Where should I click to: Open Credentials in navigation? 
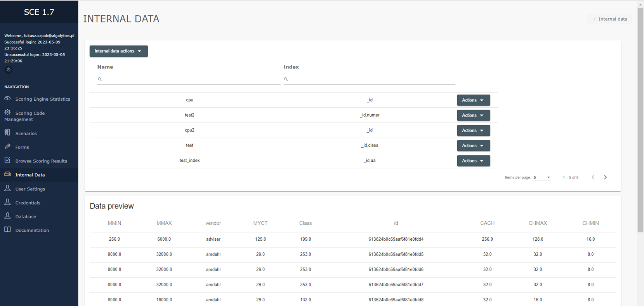click(x=28, y=203)
